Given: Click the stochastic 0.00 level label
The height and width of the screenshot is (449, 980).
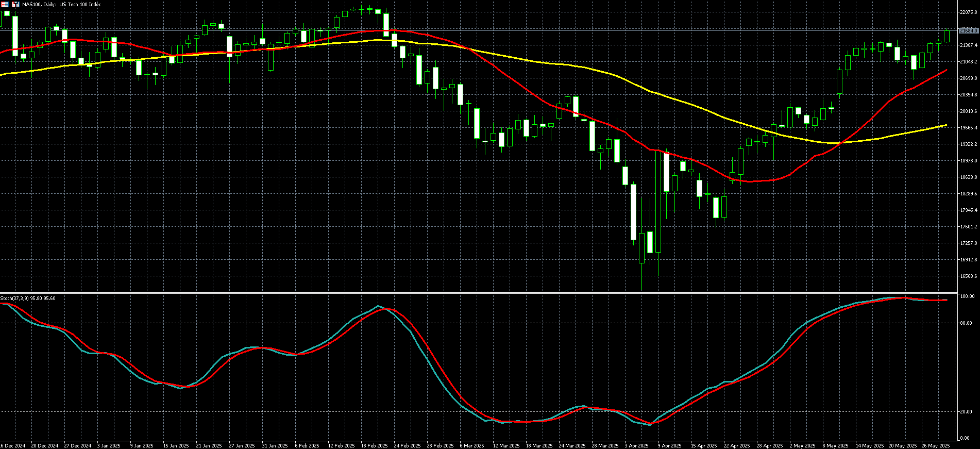Looking at the screenshot, I should pyautogui.click(x=965, y=438).
